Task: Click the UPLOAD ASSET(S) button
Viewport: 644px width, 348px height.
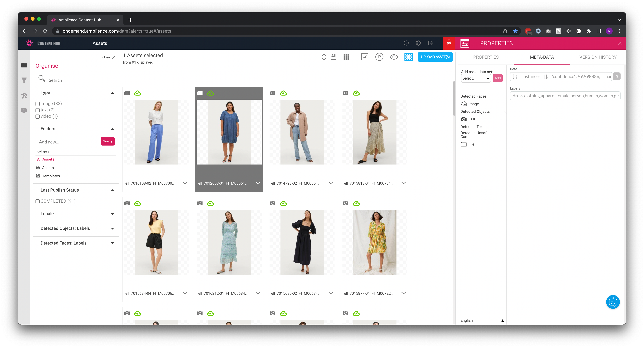Action: 435,57
